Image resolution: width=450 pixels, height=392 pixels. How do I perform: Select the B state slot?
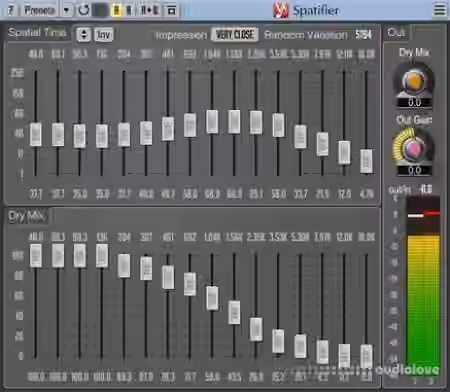tap(129, 10)
